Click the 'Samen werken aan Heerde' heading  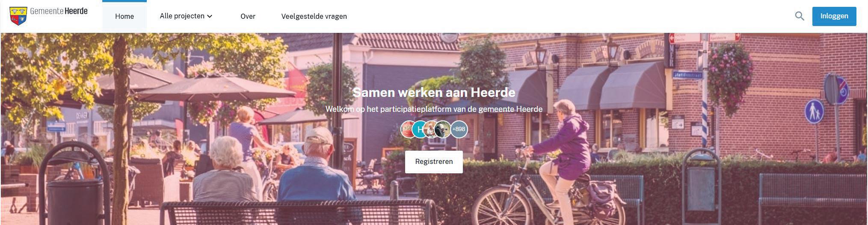click(x=434, y=92)
